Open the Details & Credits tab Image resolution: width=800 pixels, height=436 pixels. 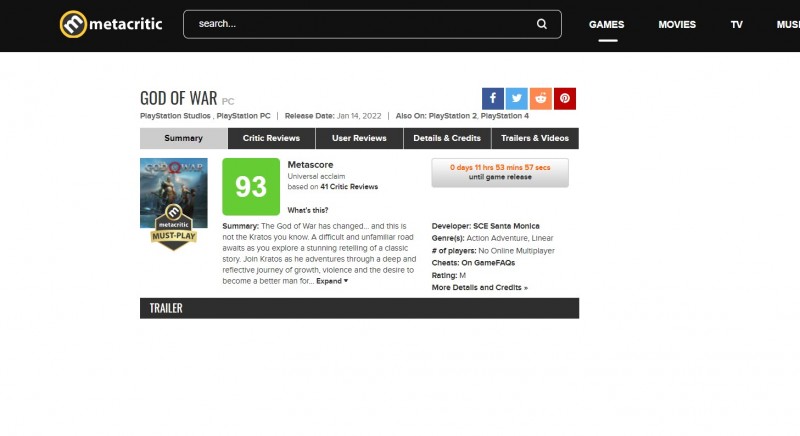click(447, 138)
